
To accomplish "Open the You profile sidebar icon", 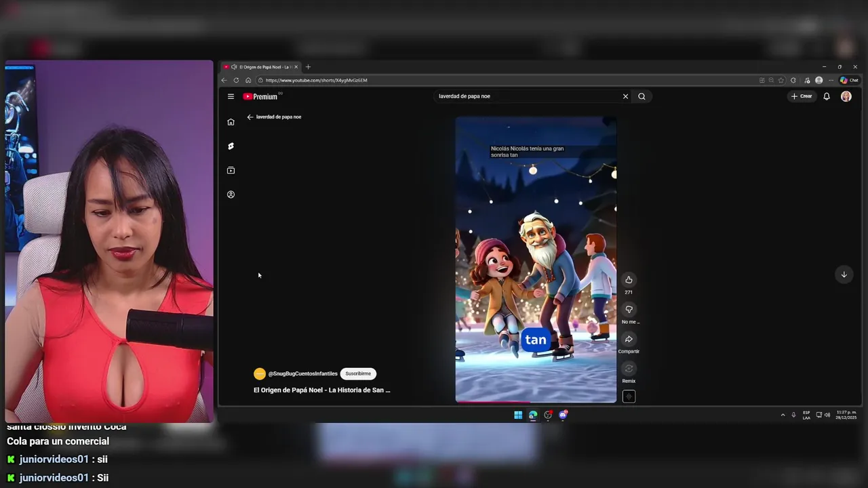I will tap(231, 195).
